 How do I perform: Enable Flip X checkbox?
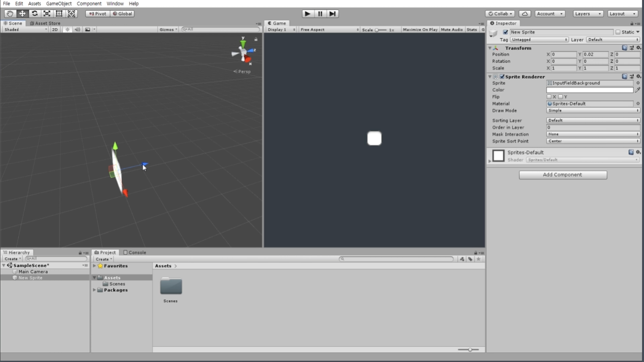(549, 97)
